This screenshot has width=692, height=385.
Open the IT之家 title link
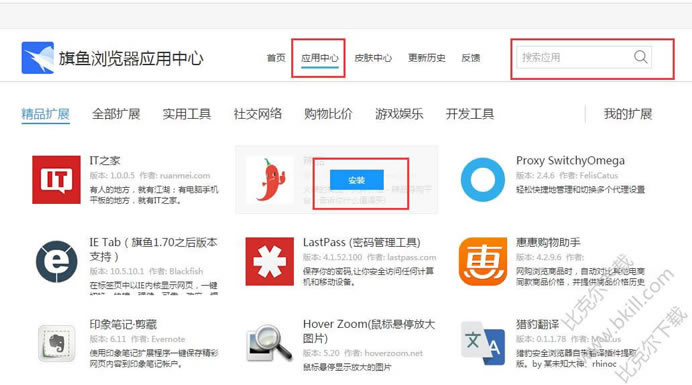(105, 161)
